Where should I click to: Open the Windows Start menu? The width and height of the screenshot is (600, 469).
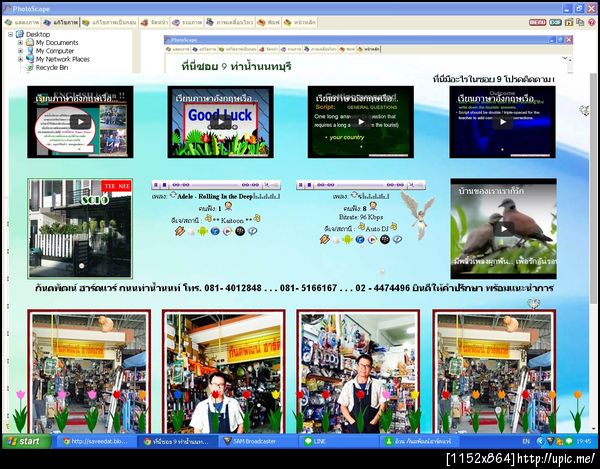click(x=26, y=441)
